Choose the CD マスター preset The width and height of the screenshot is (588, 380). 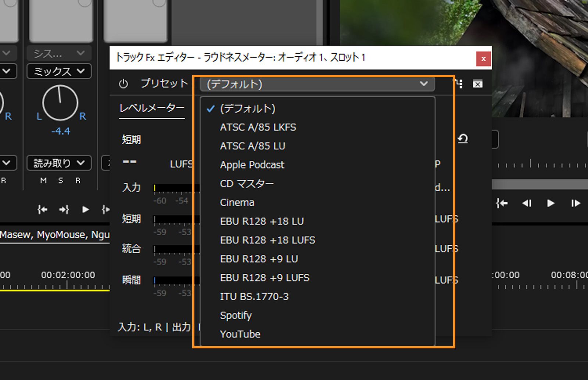(x=318, y=184)
